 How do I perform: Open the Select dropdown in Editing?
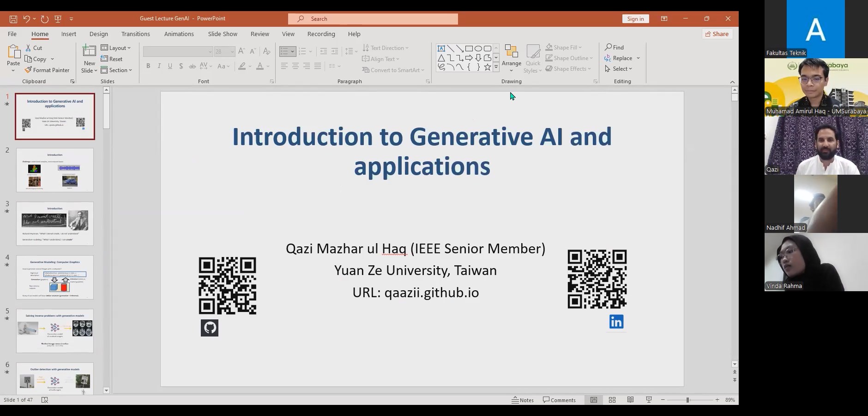618,69
